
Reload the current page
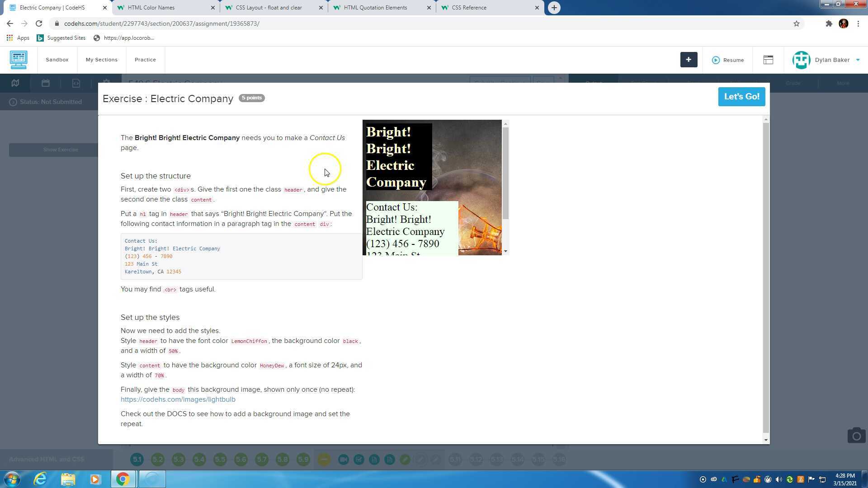(x=39, y=23)
